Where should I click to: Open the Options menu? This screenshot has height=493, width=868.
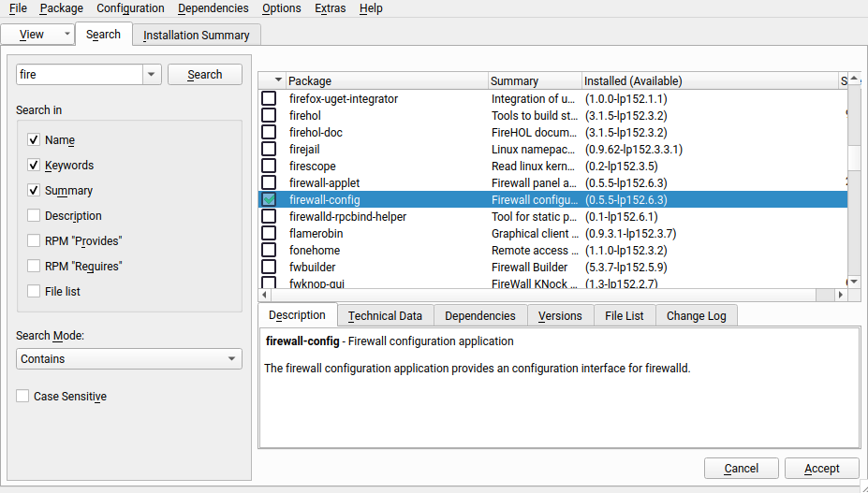[282, 8]
